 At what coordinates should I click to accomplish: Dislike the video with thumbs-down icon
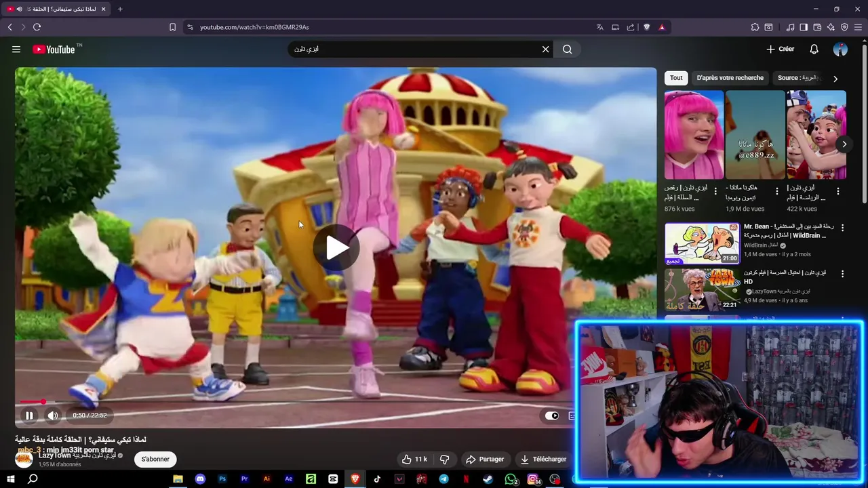tap(445, 460)
